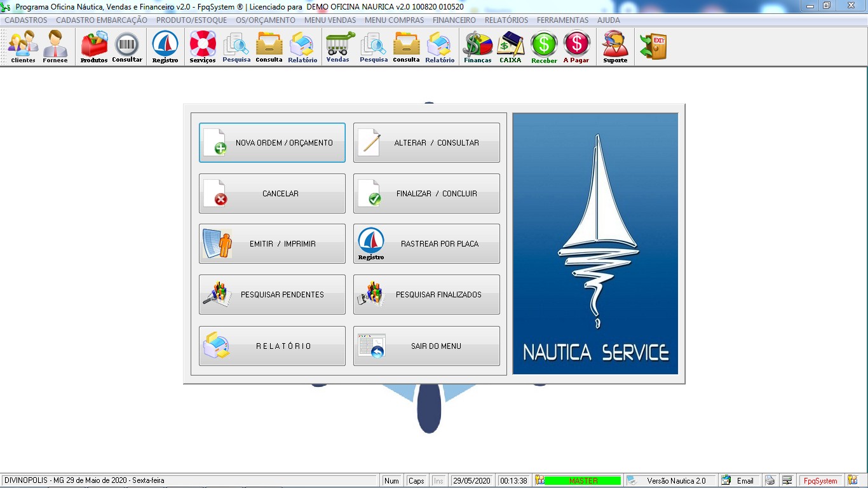Click the Caps indicator in status bar
The image size is (868, 488).
416,481
